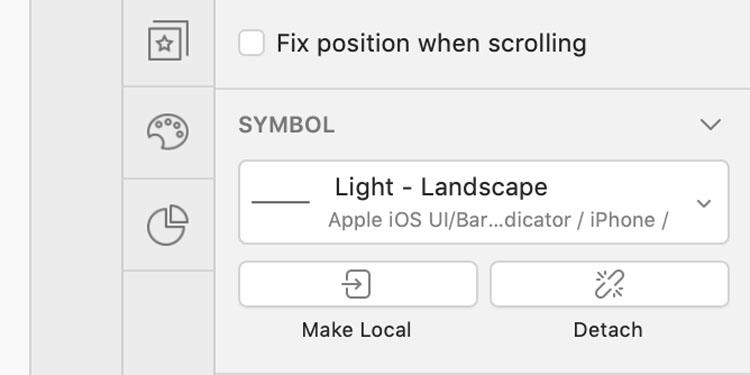Image resolution: width=750 pixels, height=375 pixels.
Task: Toggle via the 'Fix position when scrolling' label
Action: (x=431, y=44)
